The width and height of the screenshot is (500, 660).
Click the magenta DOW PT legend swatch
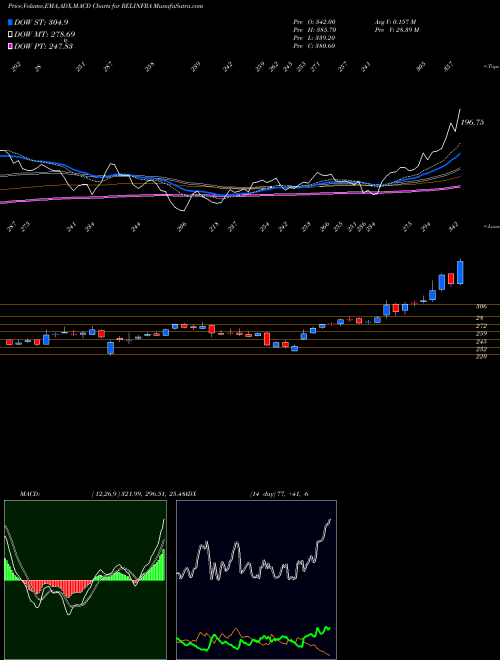coord(11,46)
